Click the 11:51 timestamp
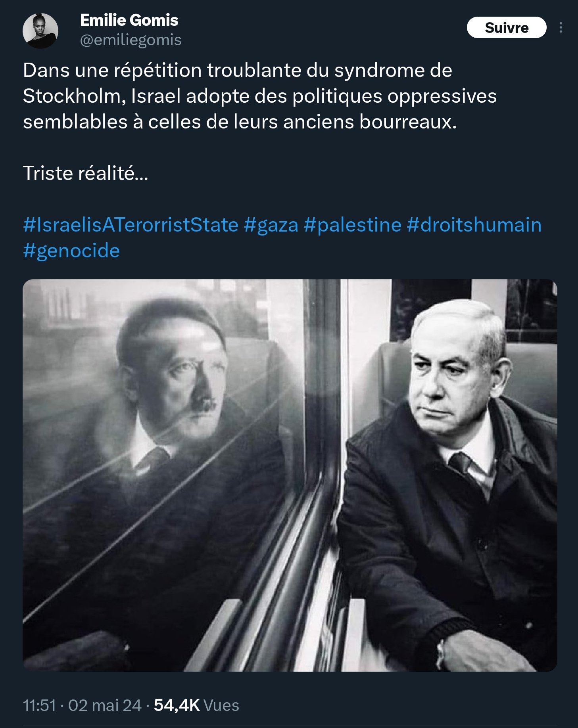The image size is (578, 728). click(x=39, y=705)
